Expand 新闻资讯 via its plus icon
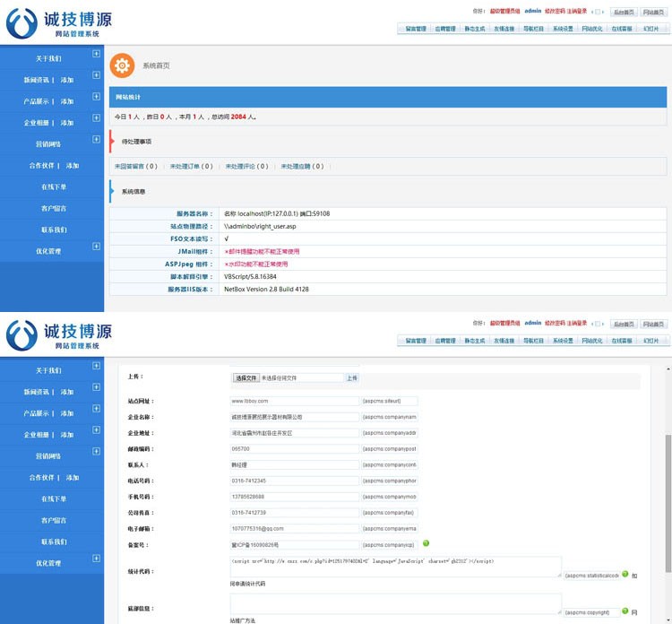Viewport: 672px width, 624px height. click(x=96, y=75)
